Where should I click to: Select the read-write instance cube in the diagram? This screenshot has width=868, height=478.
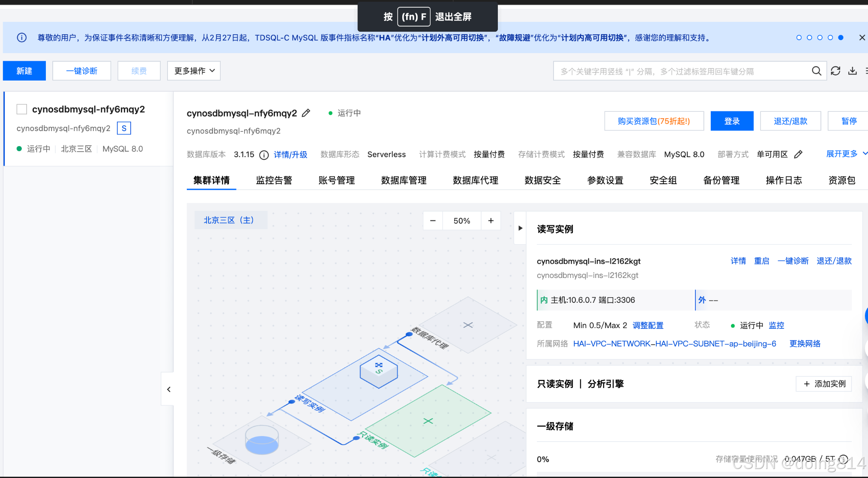pyautogui.click(x=379, y=371)
